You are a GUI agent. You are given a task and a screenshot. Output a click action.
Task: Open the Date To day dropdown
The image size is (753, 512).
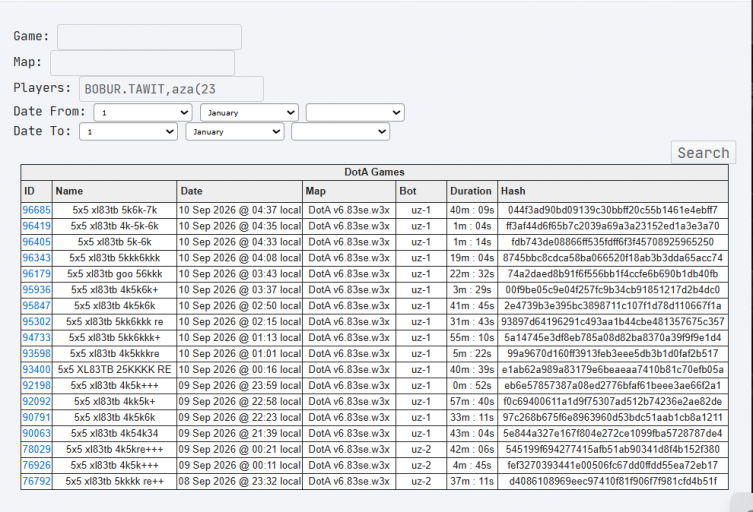pyautogui.click(x=129, y=132)
